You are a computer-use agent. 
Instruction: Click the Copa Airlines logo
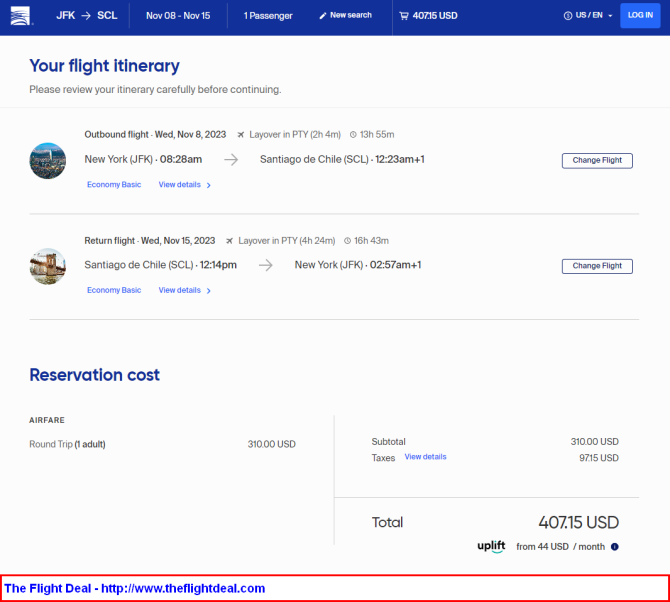21,16
